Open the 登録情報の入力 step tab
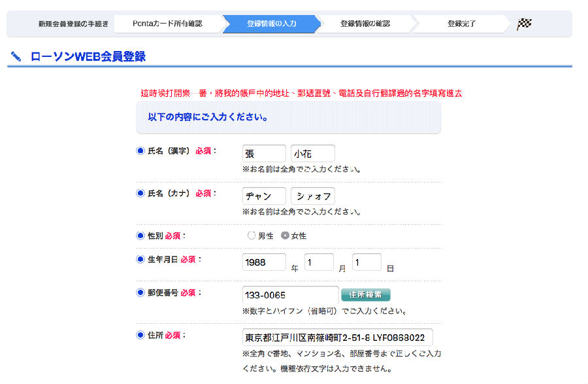Screen dimensions: 588x384 (x=272, y=24)
